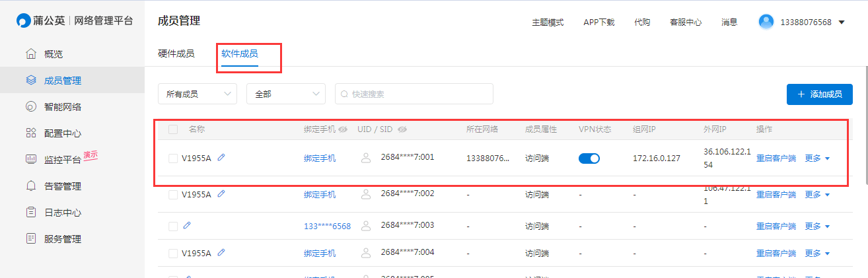
Task: Open the 全部 filter dropdown
Action: [x=286, y=94]
